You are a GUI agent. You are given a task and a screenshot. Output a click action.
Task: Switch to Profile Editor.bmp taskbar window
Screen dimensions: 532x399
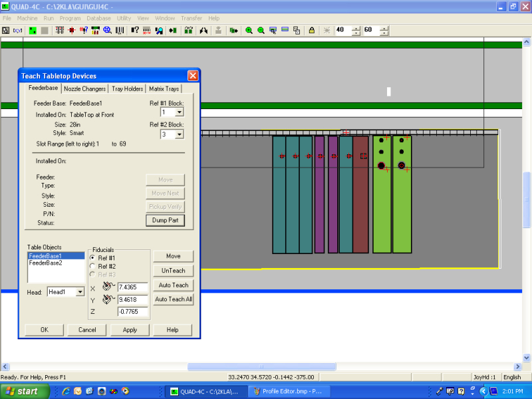(288, 391)
